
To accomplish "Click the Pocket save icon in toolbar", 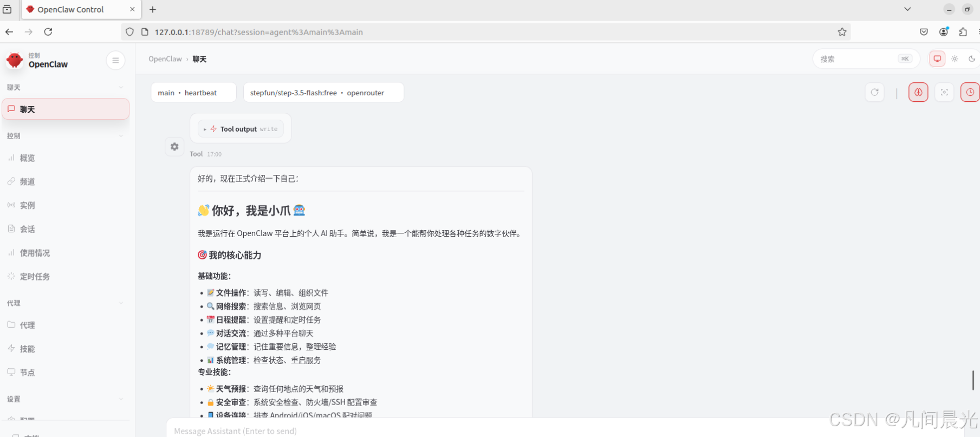I will point(924,32).
